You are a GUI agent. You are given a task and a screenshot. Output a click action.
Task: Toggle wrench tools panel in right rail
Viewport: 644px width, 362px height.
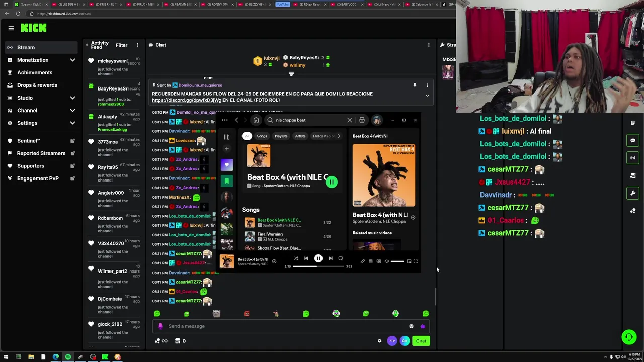(633, 193)
